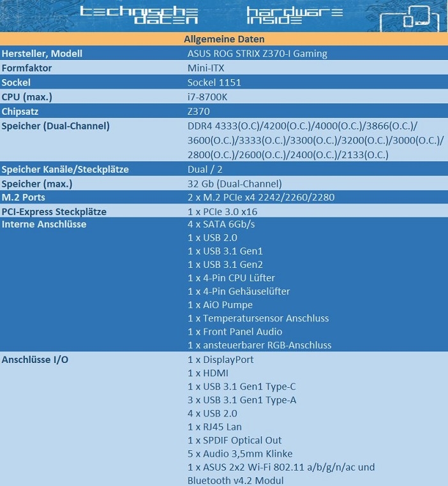Select the 'Sockel' row label
This screenshot has height=486, width=448.
coord(16,82)
